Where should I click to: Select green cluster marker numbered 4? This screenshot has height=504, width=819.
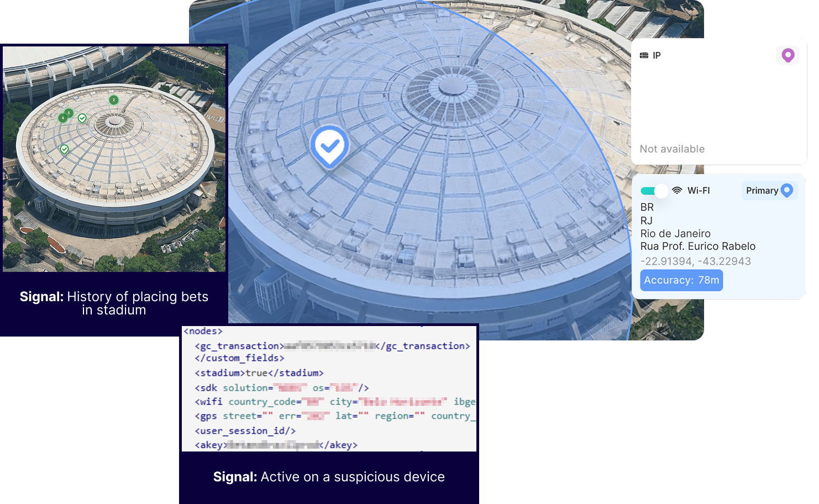click(63, 118)
